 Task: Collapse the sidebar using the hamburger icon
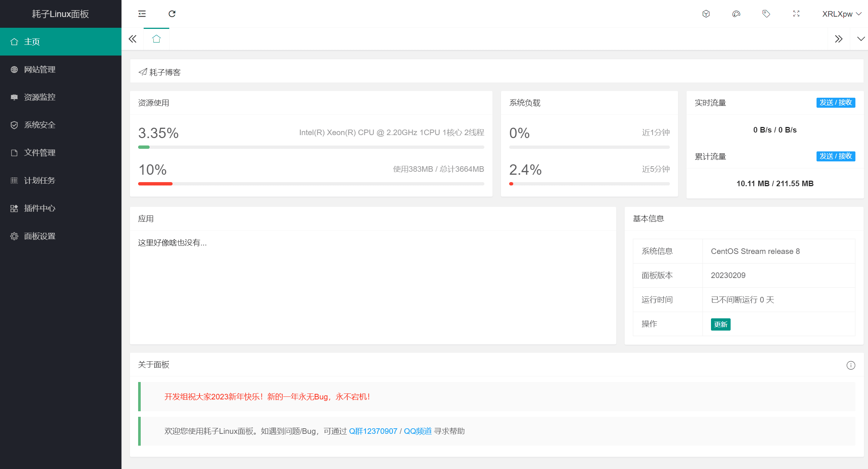tap(142, 14)
